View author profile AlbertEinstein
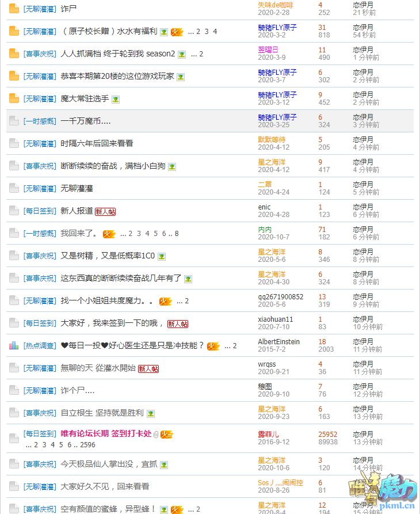Image resolution: width=420 pixels, height=514 pixels. [278, 341]
